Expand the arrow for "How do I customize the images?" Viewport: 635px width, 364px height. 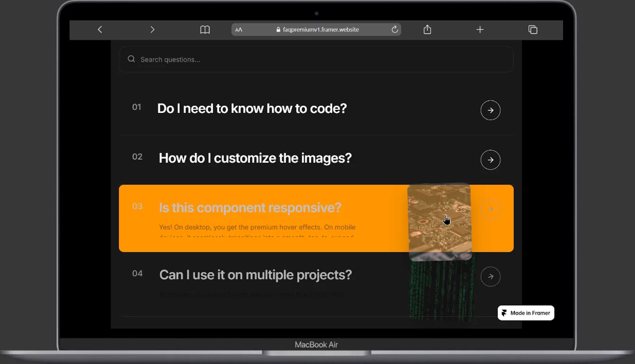(491, 160)
